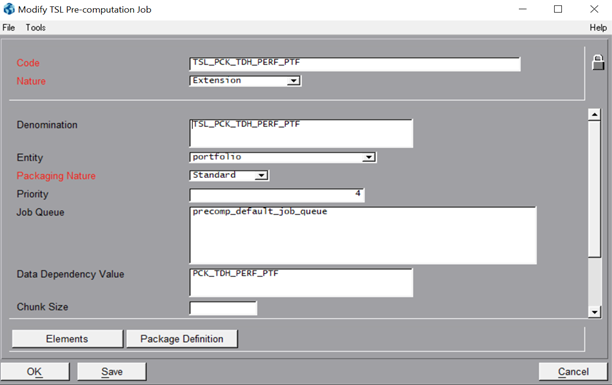This screenshot has height=385, width=612.
Task: Focus the Code input field
Action: (x=355, y=64)
